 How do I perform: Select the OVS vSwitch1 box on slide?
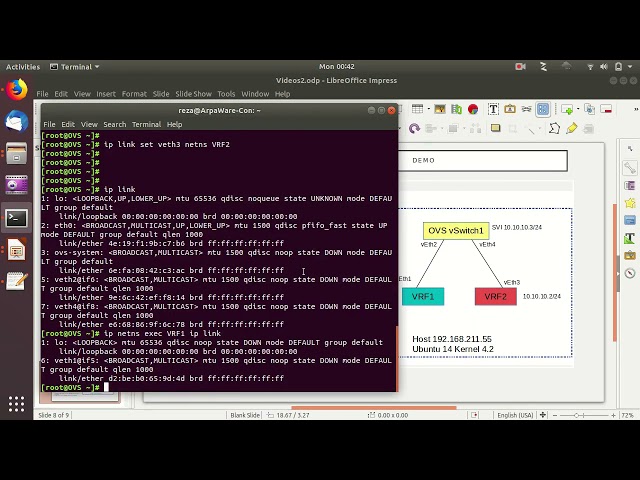456,231
